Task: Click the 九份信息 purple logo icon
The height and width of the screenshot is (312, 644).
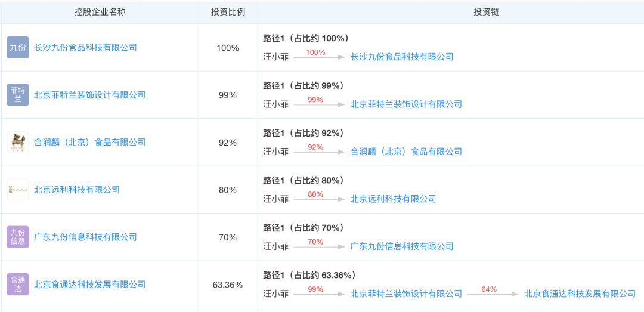Action: tap(18, 237)
